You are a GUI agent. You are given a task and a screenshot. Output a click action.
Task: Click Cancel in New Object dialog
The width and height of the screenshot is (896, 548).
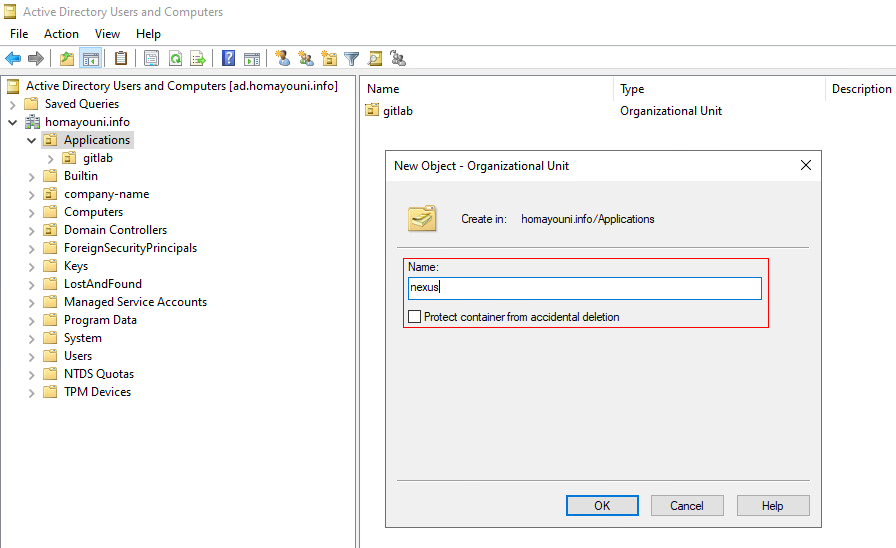pyautogui.click(x=687, y=506)
